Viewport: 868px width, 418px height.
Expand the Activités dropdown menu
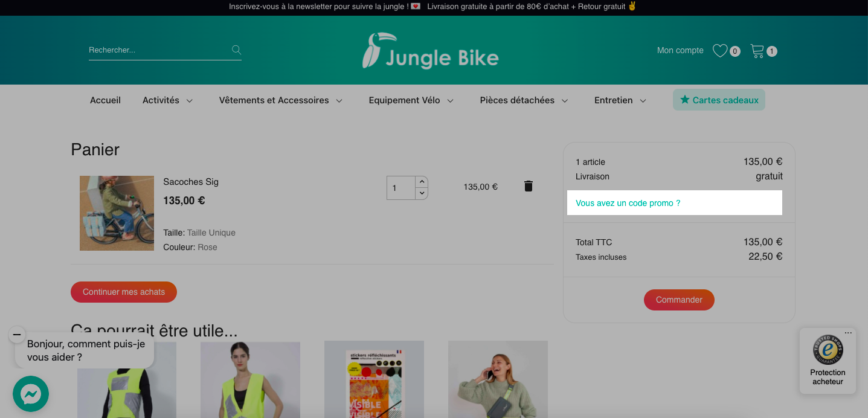(x=168, y=100)
